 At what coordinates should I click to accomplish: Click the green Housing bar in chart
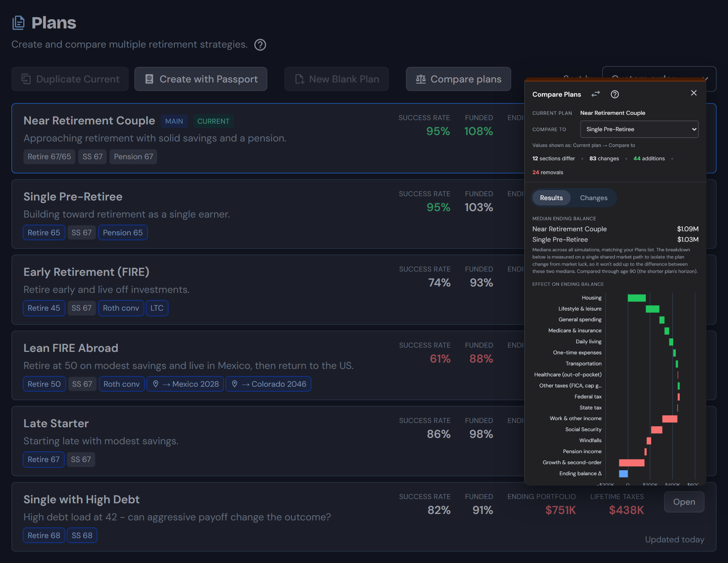click(637, 298)
